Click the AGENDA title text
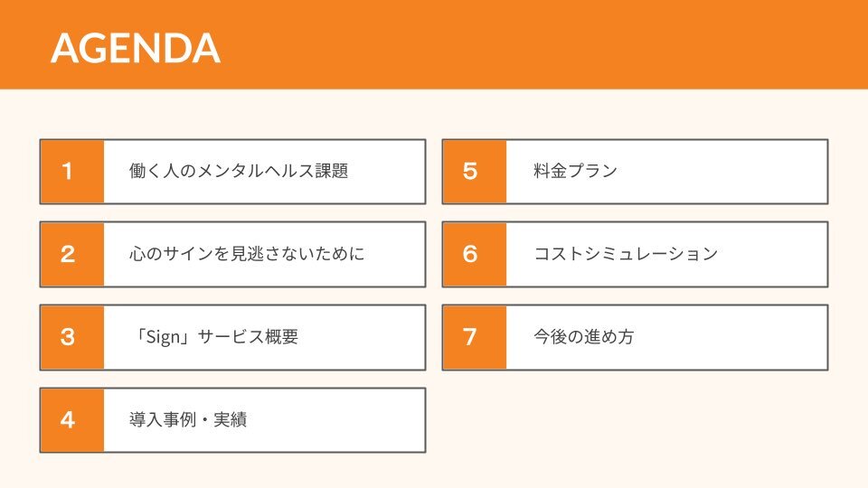This screenshot has width=868, height=488. coord(136,48)
